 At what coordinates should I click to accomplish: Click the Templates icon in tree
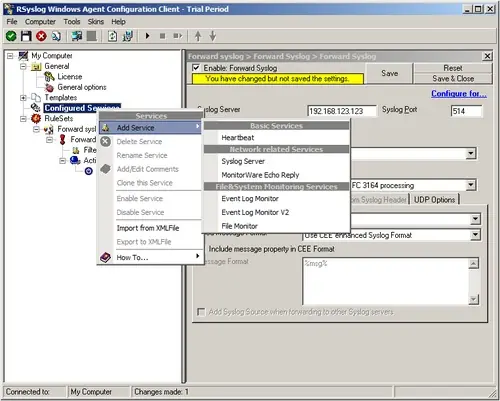[36, 98]
